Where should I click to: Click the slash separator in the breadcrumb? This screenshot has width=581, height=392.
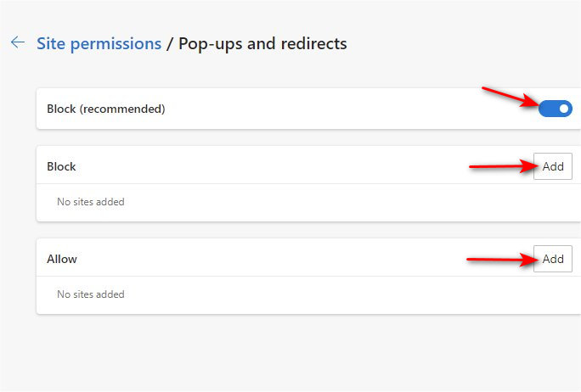170,43
